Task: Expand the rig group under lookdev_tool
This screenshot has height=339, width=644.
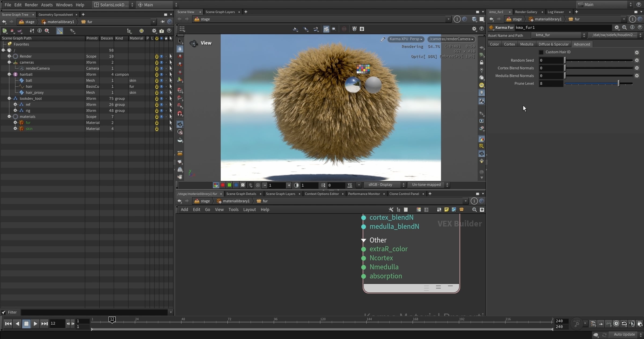Action: [x=15, y=111]
